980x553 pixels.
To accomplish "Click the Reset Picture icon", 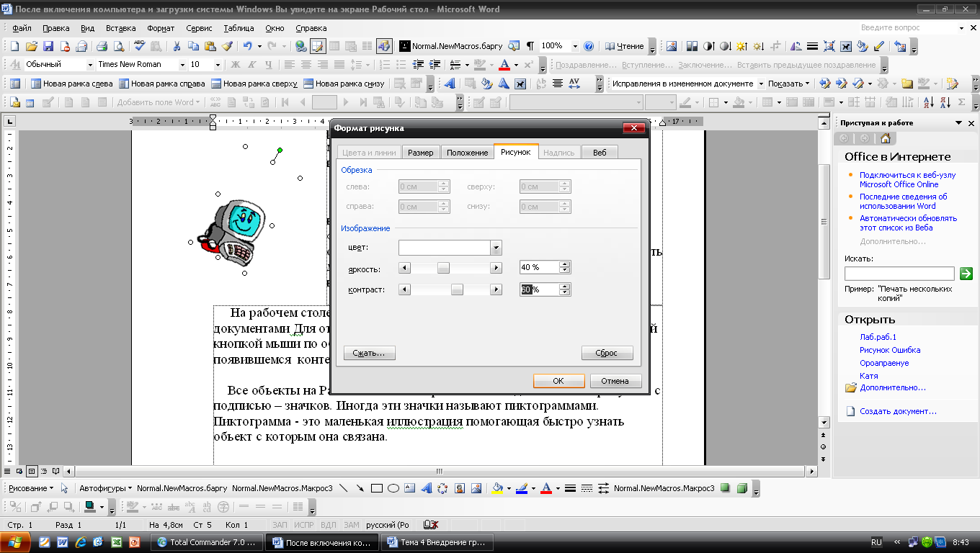I will point(900,46).
